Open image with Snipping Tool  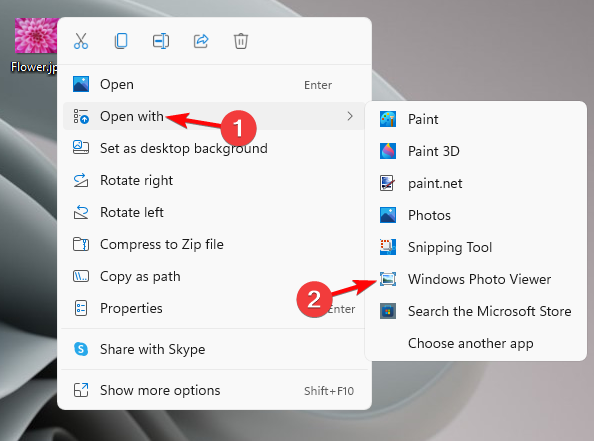point(476,247)
